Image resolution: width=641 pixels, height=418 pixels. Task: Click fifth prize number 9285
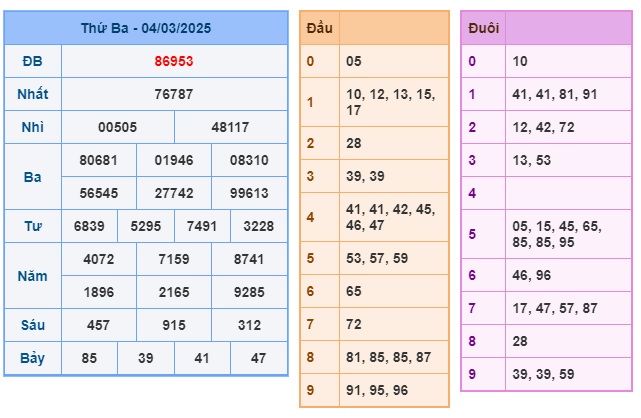coord(249,292)
